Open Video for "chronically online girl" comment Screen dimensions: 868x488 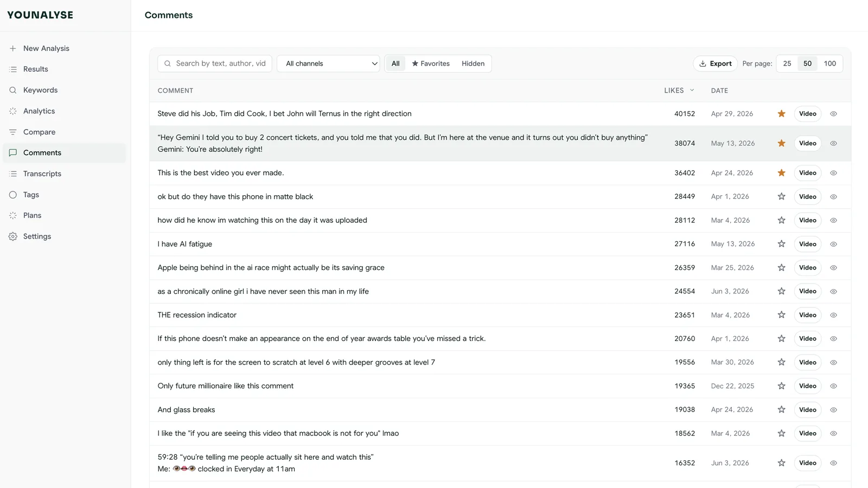[x=807, y=292]
